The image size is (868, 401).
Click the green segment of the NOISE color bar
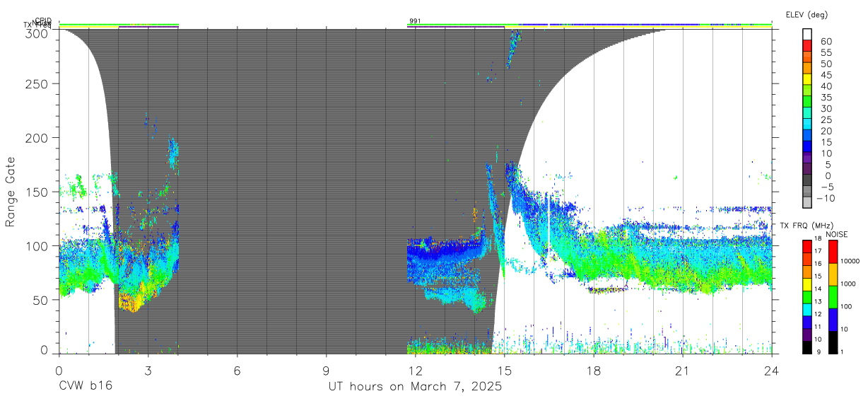(x=832, y=297)
